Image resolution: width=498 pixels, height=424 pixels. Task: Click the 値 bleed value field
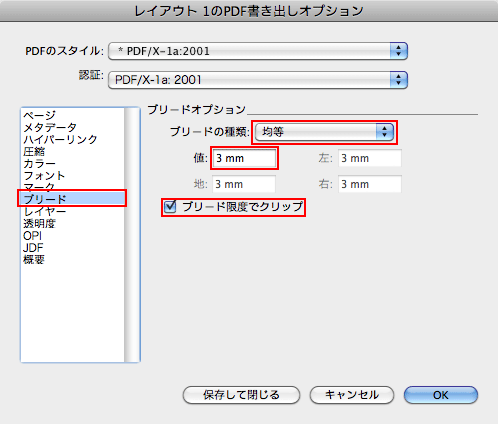[244, 158]
